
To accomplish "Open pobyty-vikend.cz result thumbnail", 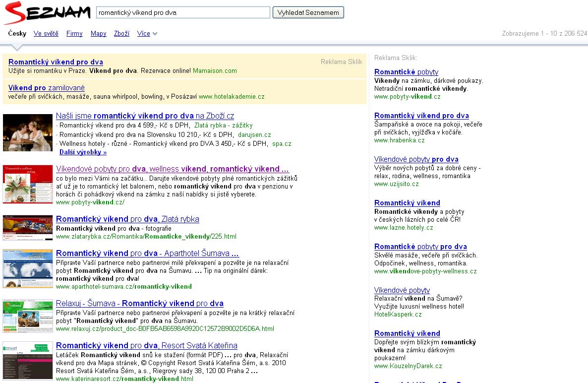I will pos(28,184).
